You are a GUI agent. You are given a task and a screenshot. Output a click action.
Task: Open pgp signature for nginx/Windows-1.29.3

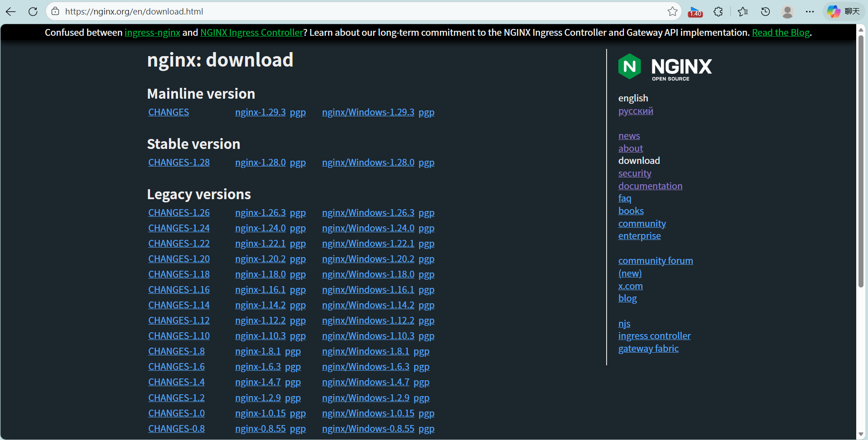tap(426, 112)
